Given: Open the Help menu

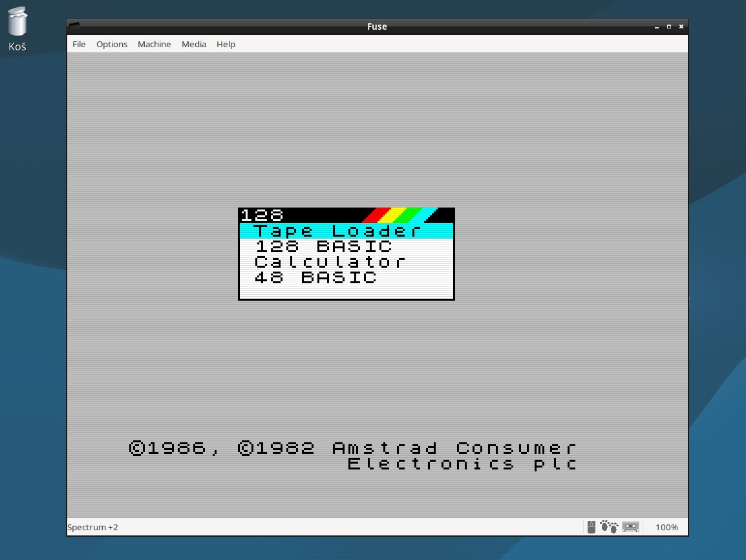Looking at the screenshot, I should pyautogui.click(x=226, y=44).
